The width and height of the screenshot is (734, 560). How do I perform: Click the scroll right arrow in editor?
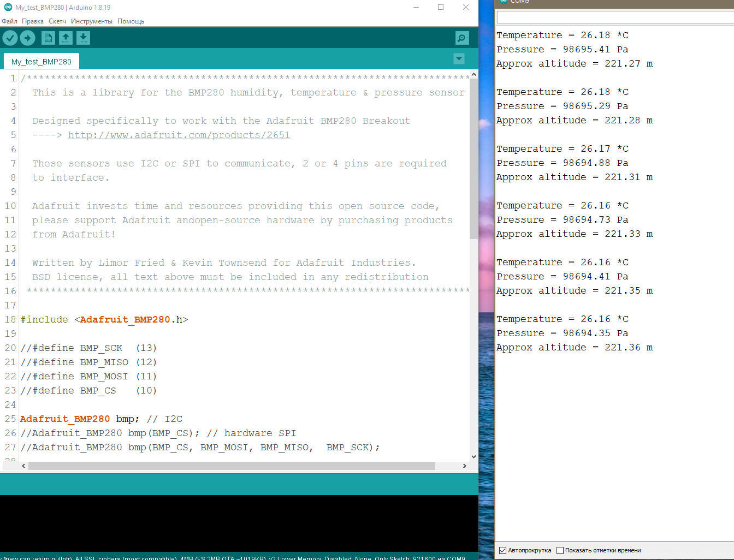pyautogui.click(x=465, y=466)
